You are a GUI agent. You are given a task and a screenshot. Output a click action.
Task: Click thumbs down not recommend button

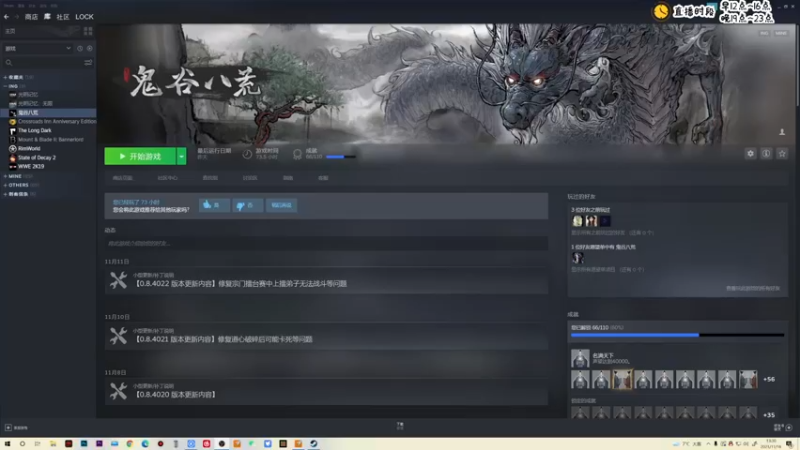pos(247,205)
